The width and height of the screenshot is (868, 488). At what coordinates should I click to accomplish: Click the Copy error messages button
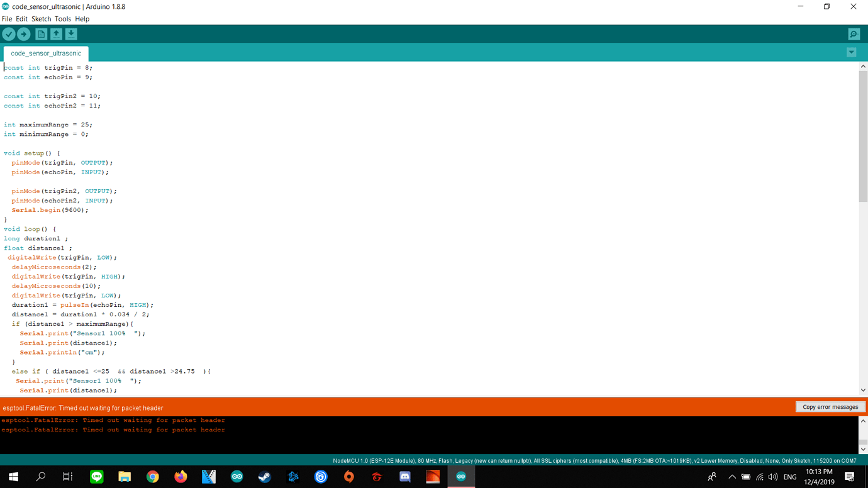click(830, 407)
